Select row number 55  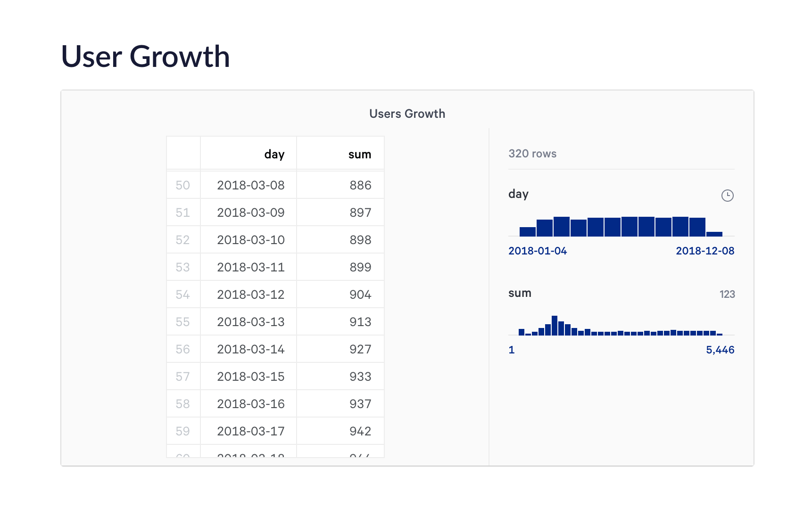182,322
